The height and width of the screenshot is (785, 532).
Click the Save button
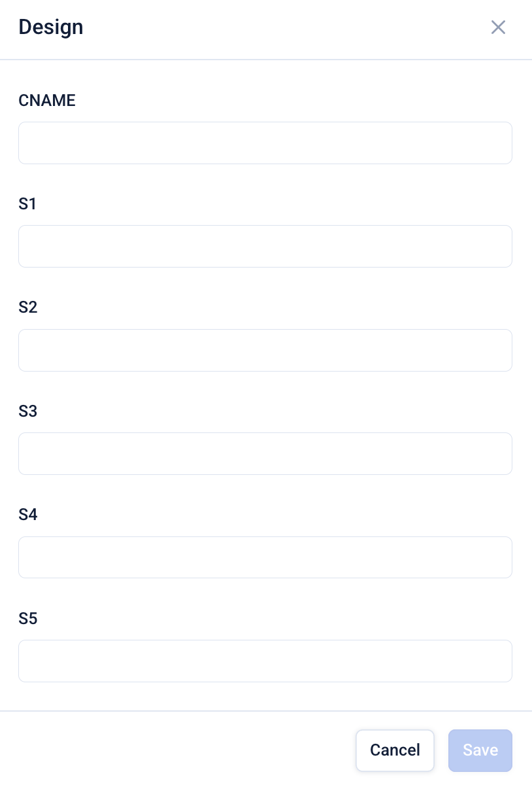point(480,750)
